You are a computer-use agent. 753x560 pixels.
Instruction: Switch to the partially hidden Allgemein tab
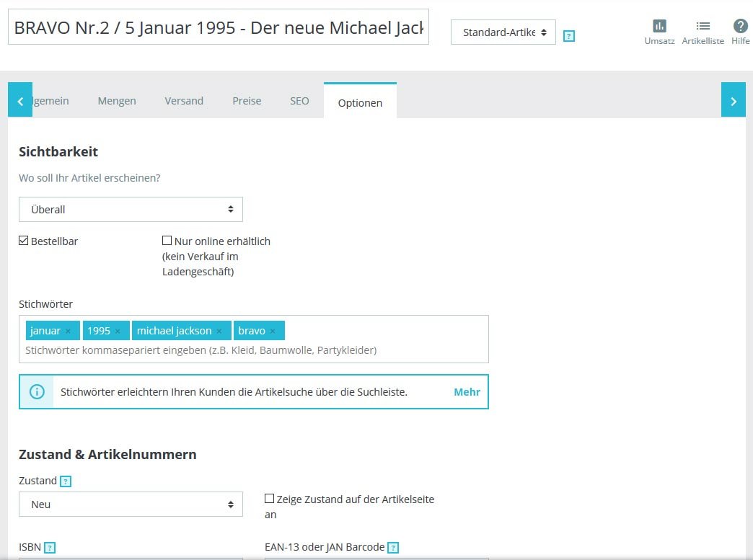coord(51,101)
